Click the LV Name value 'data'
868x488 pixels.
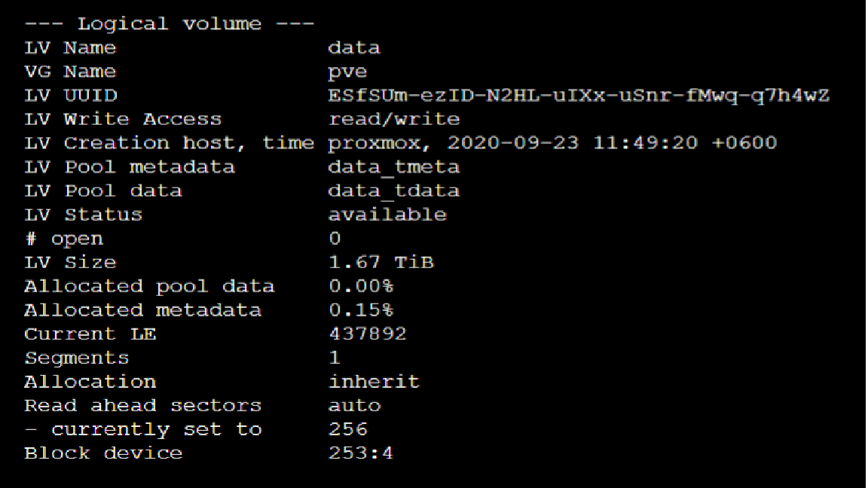(354, 47)
